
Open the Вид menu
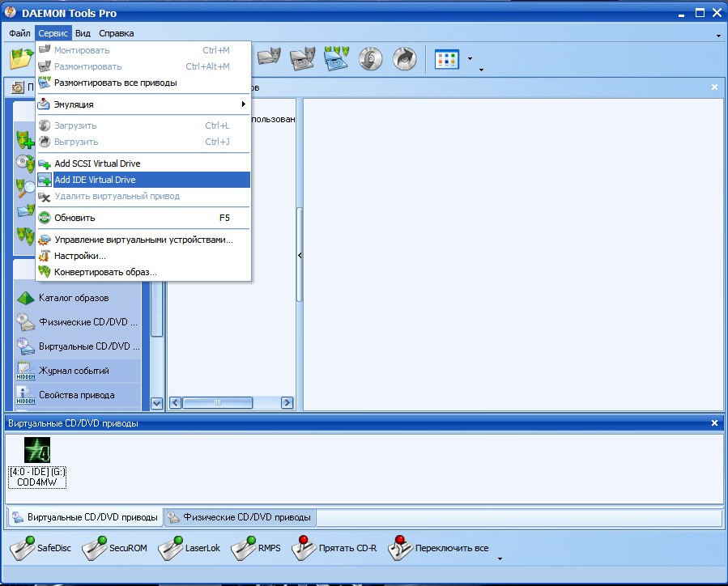coord(83,33)
